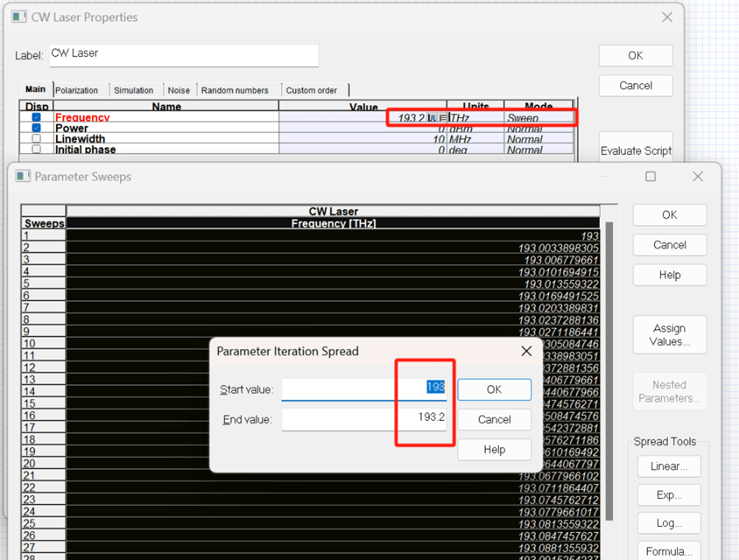Click the list icon beside Frequency value
The height and width of the screenshot is (560, 739).
coord(443,118)
